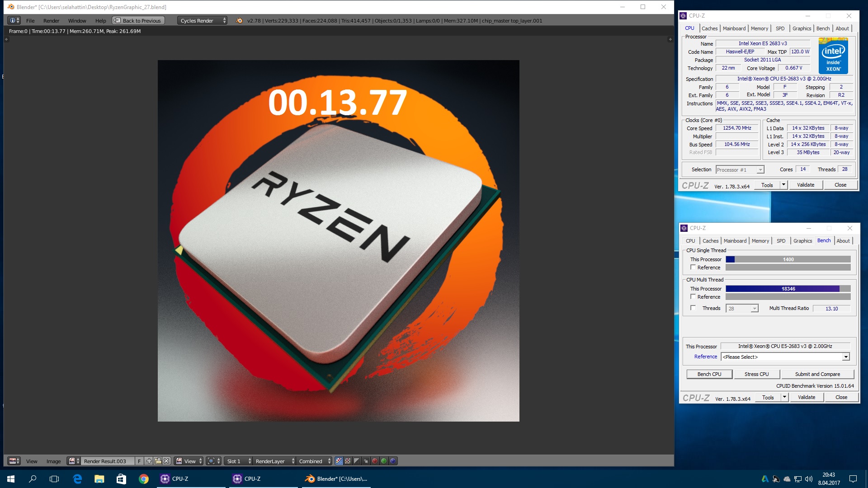This screenshot has width=868, height=488.
Task: Open the RenderLayer dropdown
Action: (x=274, y=461)
